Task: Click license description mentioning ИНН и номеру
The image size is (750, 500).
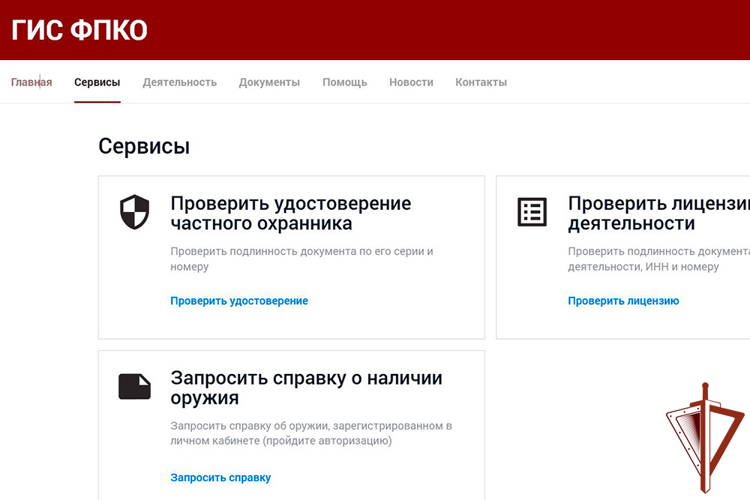Action: 659,259
